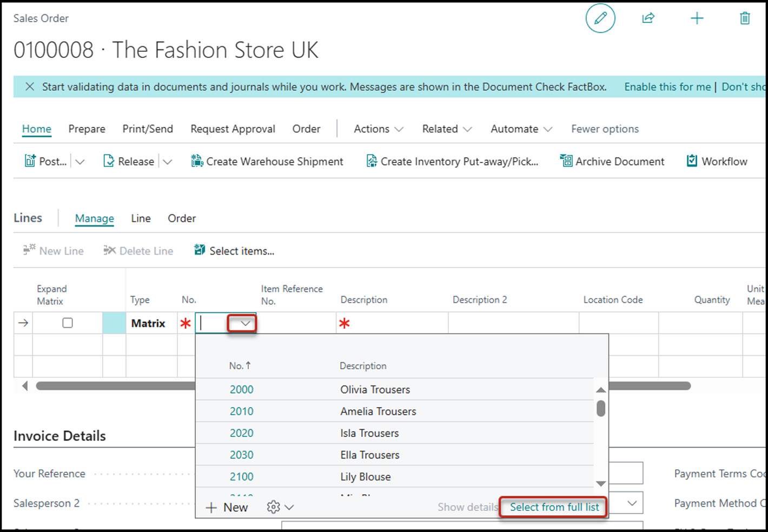Open the Line tab in Lines section
The image size is (768, 532).
point(141,218)
